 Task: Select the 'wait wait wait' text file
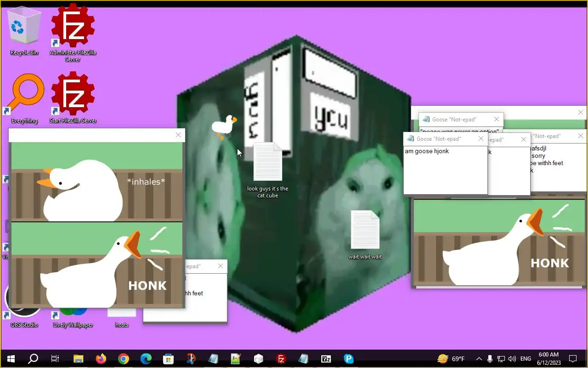[x=365, y=235]
